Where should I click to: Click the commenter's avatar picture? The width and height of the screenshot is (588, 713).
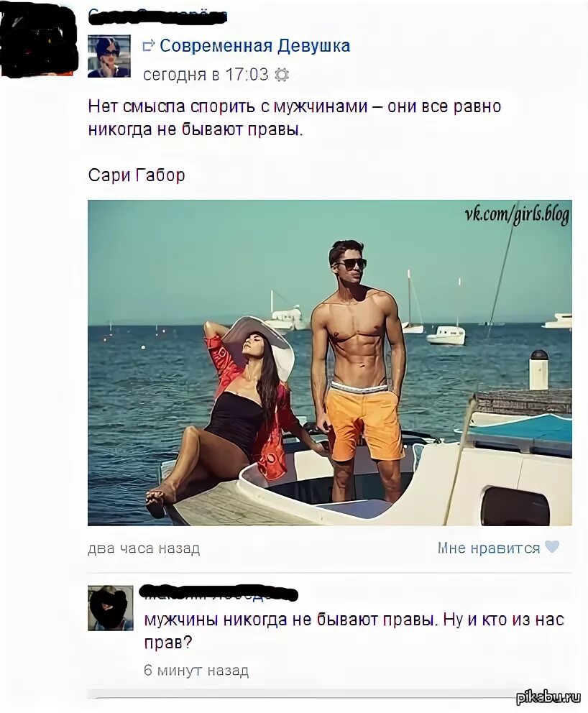[111, 608]
